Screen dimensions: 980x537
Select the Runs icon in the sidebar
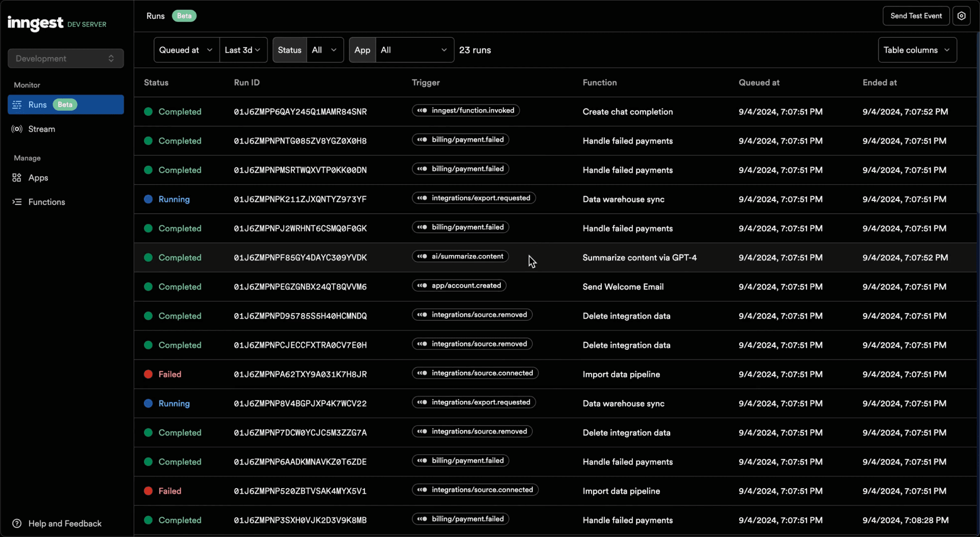pyautogui.click(x=17, y=105)
